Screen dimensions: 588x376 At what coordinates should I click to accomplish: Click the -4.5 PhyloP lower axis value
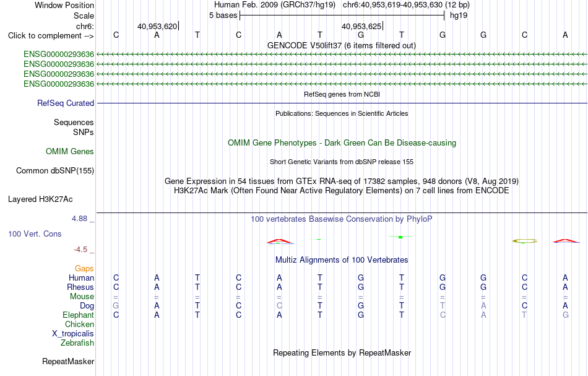[80, 250]
